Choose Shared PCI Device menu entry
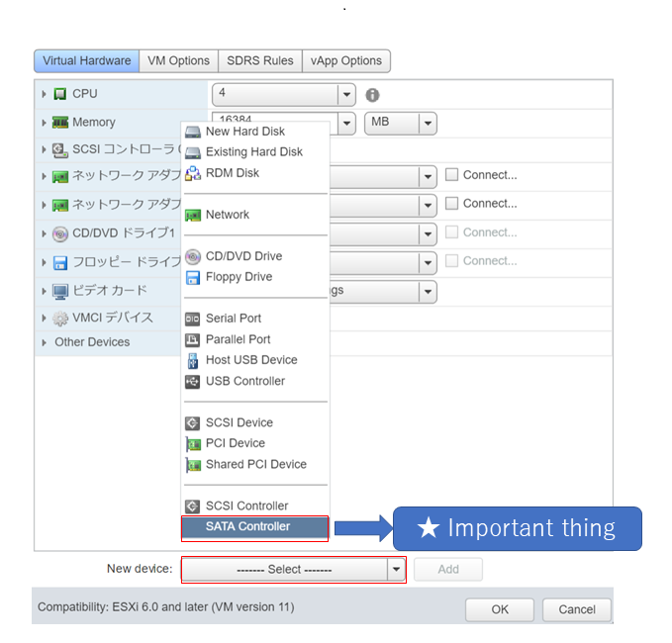 click(x=255, y=464)
